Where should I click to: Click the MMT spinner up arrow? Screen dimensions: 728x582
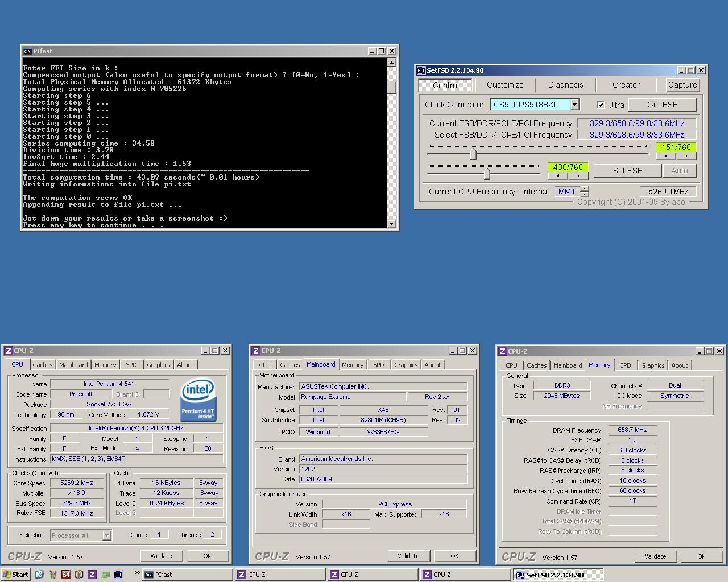pyautogui.click(x=585, y=189)
